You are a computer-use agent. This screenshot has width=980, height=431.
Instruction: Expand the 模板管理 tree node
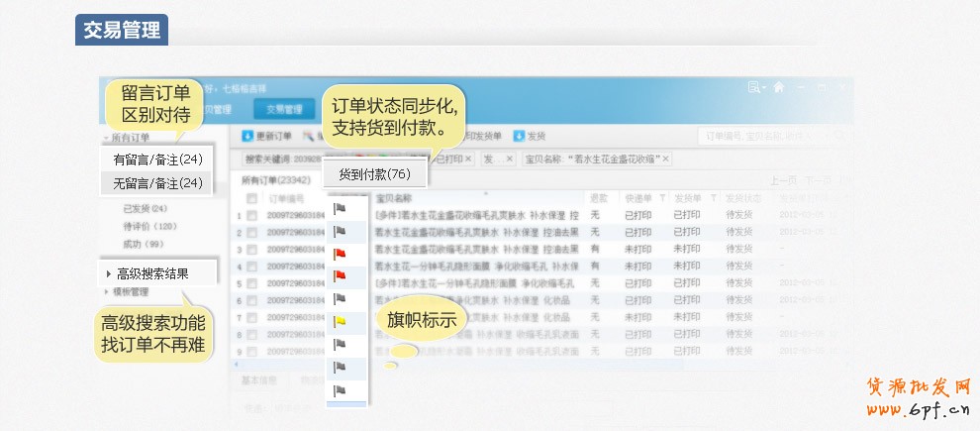106,292
